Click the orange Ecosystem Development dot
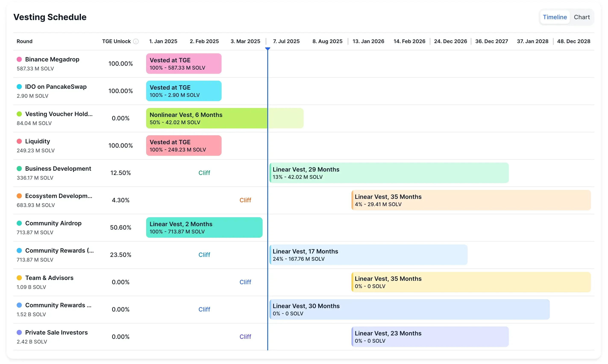Image resolution: width=608 pixels, height=364 pixels. [x=19, y=196]
